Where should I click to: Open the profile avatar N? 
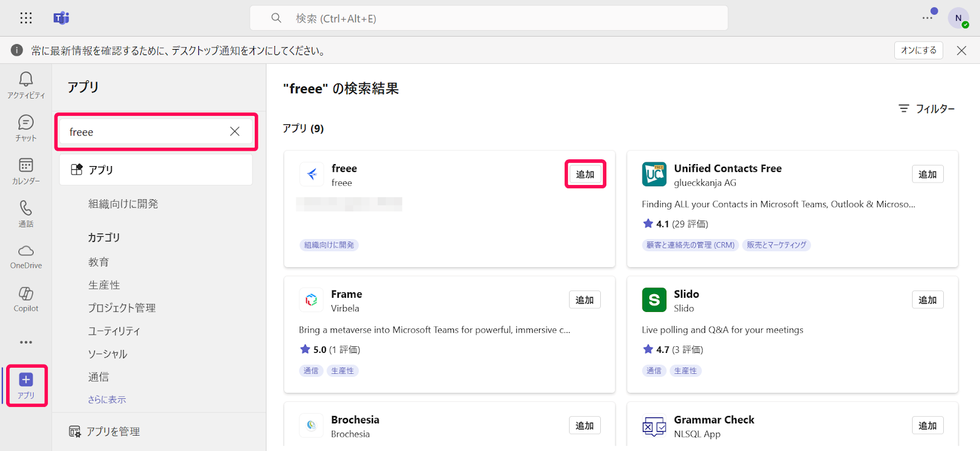coord(959,18)
